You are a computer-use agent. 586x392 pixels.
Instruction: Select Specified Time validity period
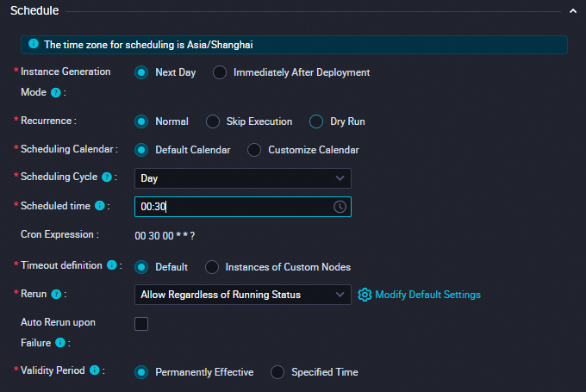(x=277, y=372)
